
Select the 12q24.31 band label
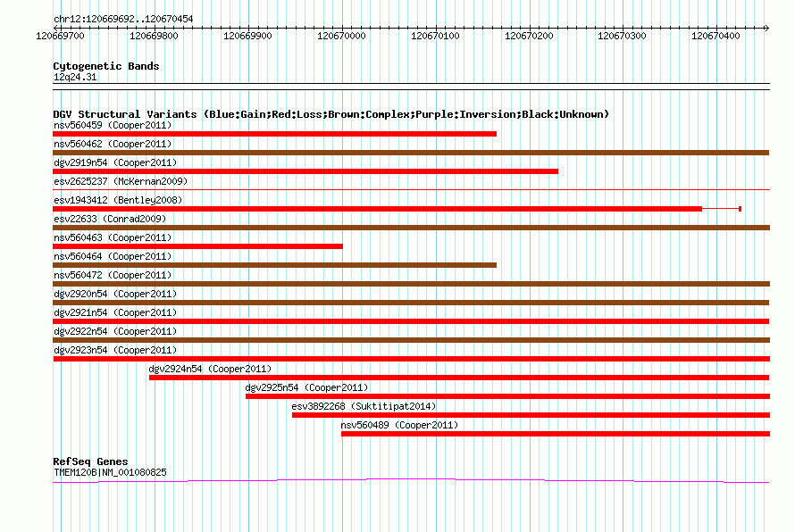pos(75,77)
